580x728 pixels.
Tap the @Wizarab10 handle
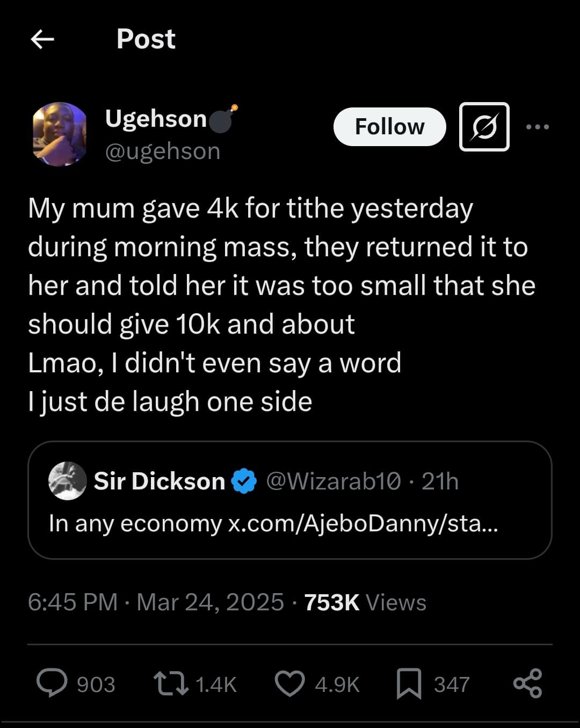333,481
